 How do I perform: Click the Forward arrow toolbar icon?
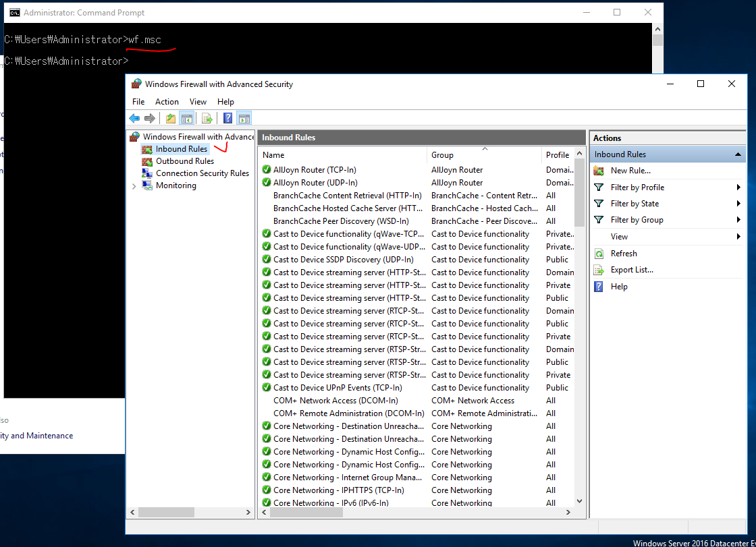[150, 118]
